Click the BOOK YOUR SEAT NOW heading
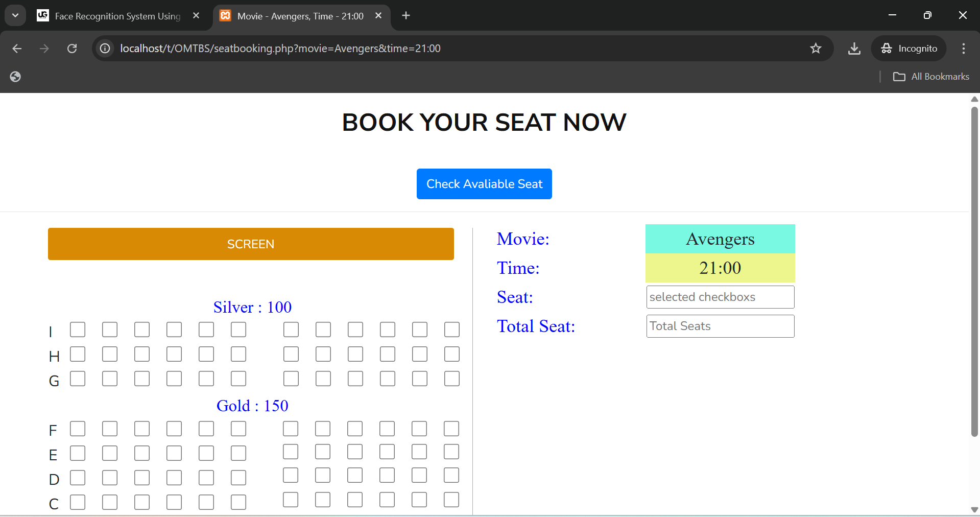 (x=484, y=123)
